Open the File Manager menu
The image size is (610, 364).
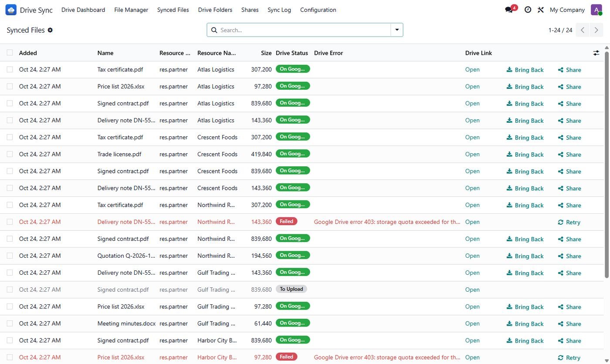click(131, 10)
